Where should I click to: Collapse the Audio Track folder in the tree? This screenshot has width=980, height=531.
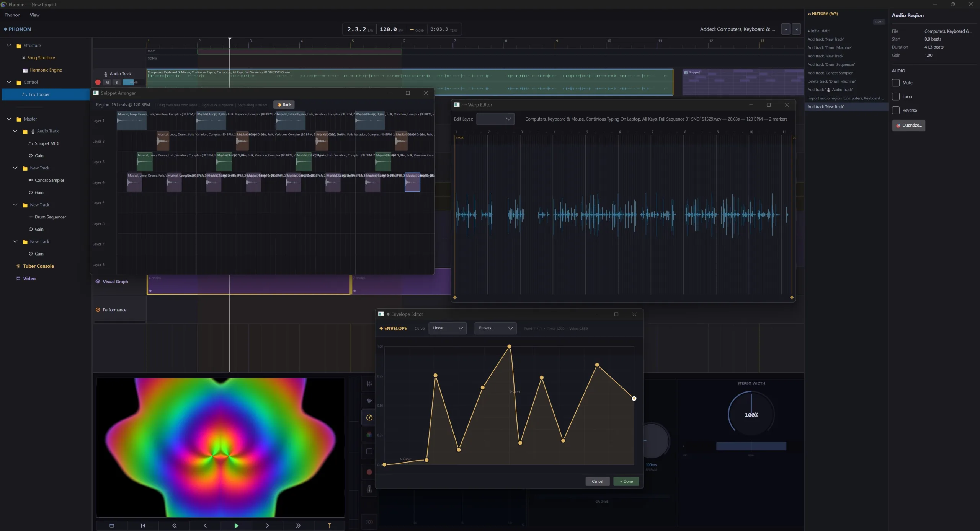click(15, 131)
